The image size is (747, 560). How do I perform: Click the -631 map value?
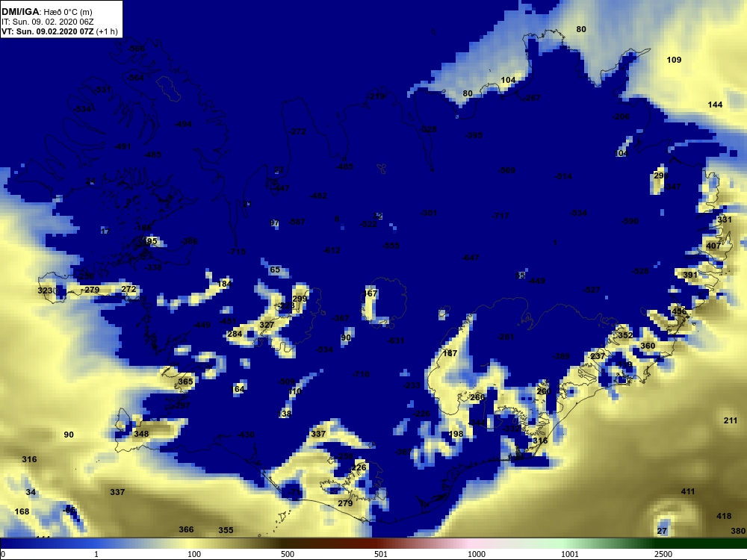click(x=395, y=340)
